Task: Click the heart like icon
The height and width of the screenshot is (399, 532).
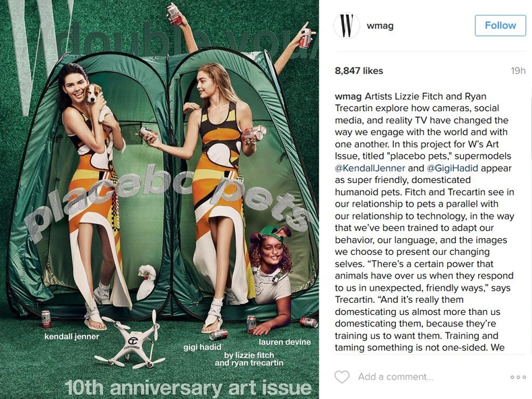Action: 341,377
